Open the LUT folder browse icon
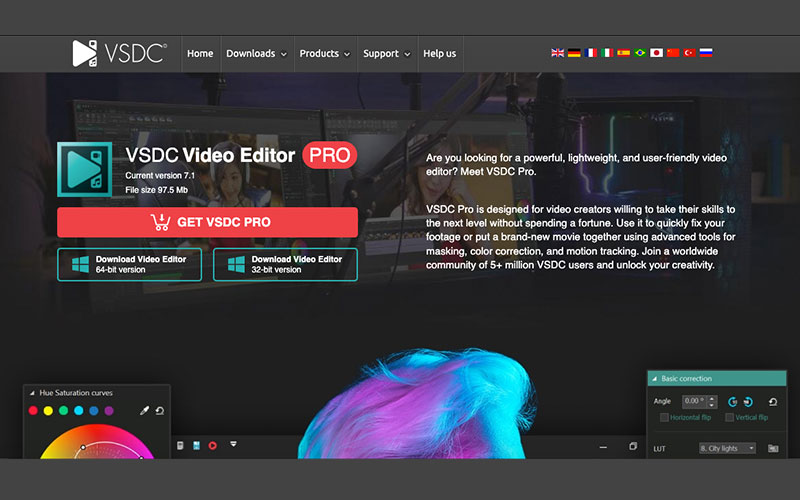Image resolution: width=800 pixels, height=500 pixels. [x=773, y=448]
